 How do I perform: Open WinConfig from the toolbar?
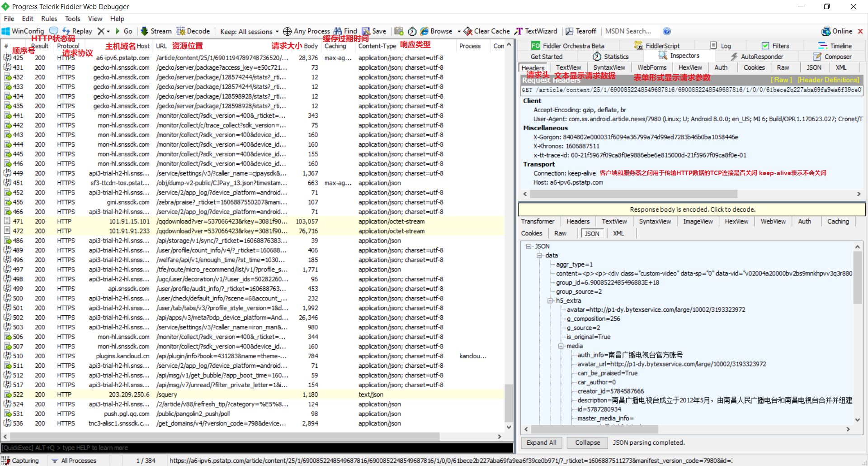coord(23,31)
